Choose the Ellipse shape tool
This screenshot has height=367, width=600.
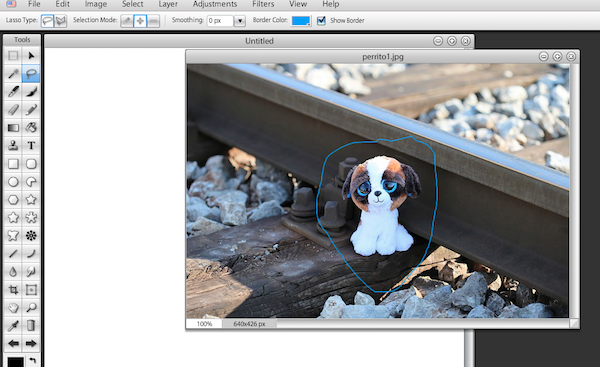point(13,182)
